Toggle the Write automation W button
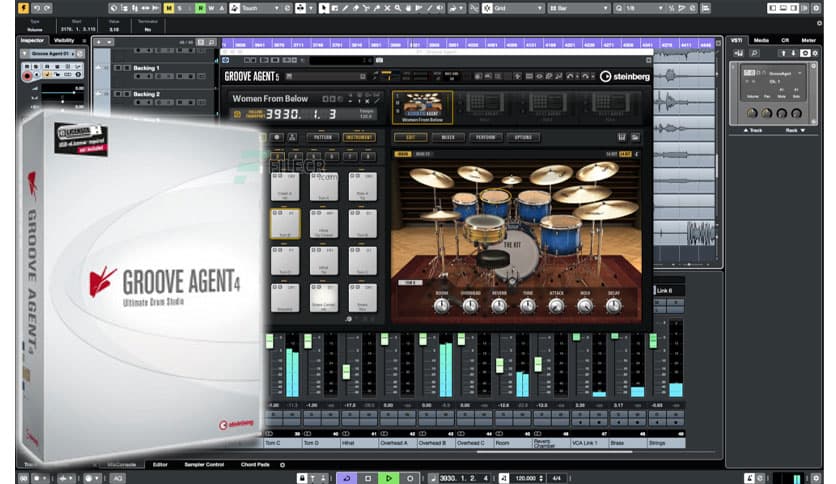This screenshot has height=484, width=836. 211,8
